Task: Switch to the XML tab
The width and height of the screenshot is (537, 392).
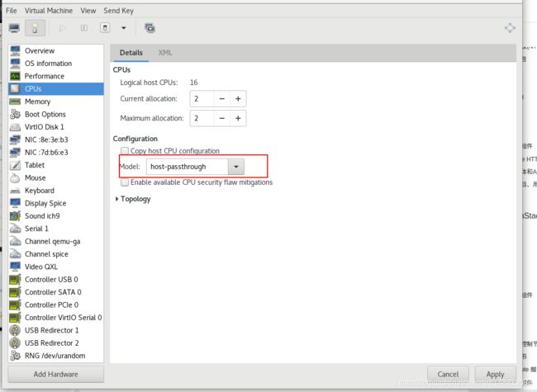Action: 165,53
